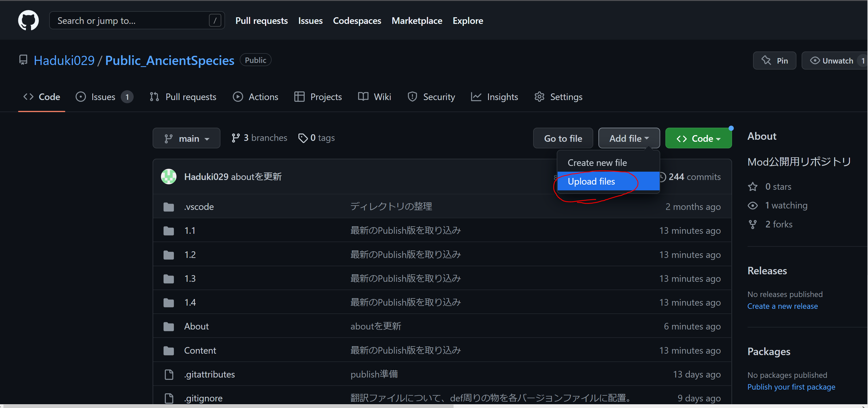The height and width of the screenshot is (408, 868).
Task: Open the .gitignore file
Action: point(203,398)
